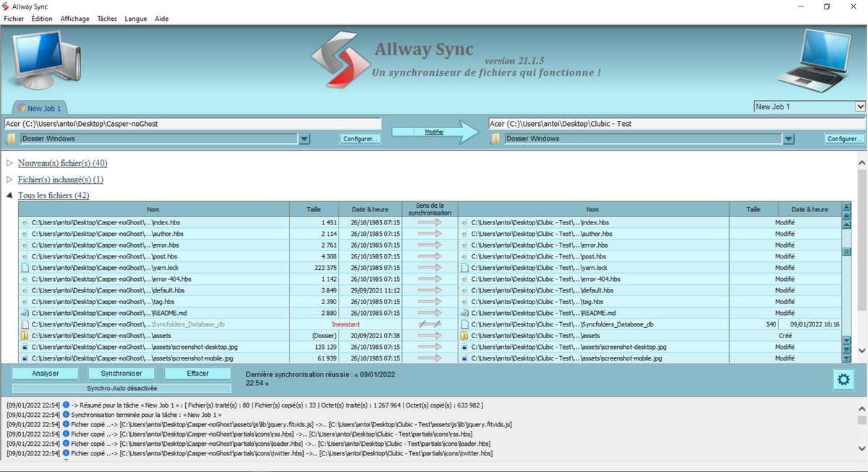Click the date 29/09/2021 11:12
Viewport: 868px width, 472px height.
tap(375, 290)
